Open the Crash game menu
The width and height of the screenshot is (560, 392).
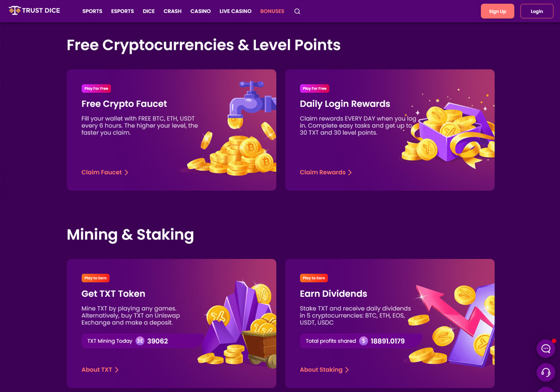[x=172, y=11]
